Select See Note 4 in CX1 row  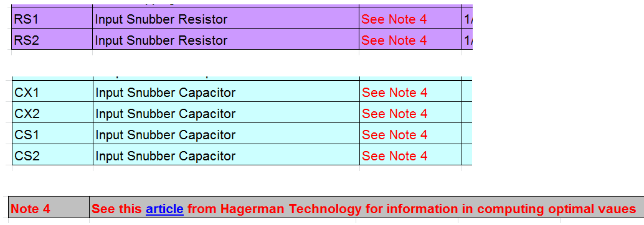tap(394, 93)
